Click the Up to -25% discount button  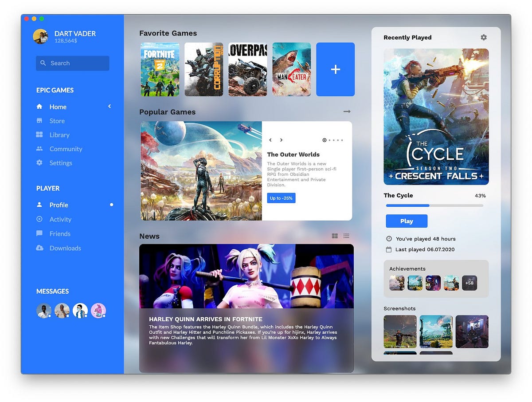pyautogui.click(x=281, y=198)
